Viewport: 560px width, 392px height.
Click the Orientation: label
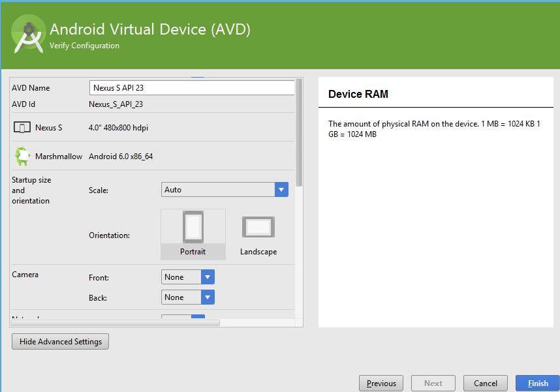(x=109, y=235)
